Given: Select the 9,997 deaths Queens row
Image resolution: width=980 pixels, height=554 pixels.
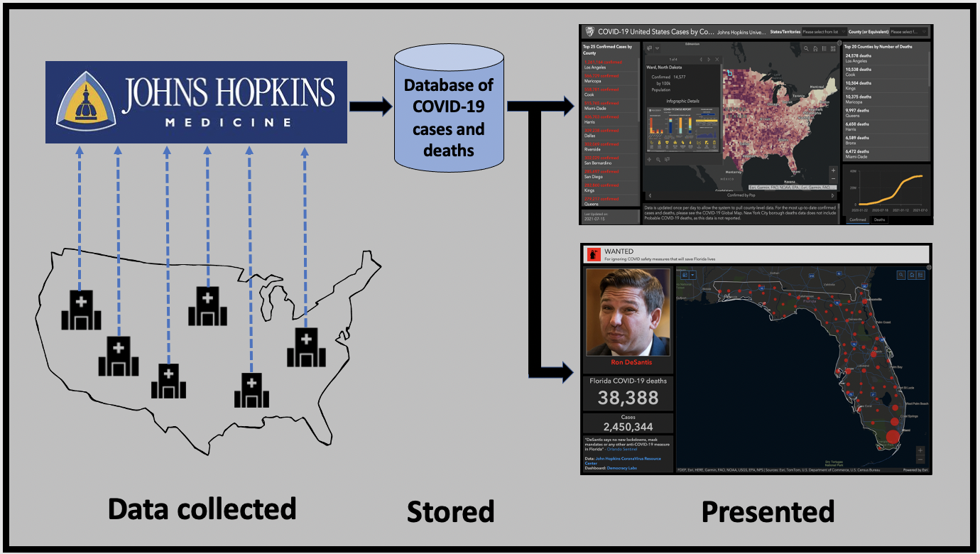Looking at the screenshot, I should (885, 113).
